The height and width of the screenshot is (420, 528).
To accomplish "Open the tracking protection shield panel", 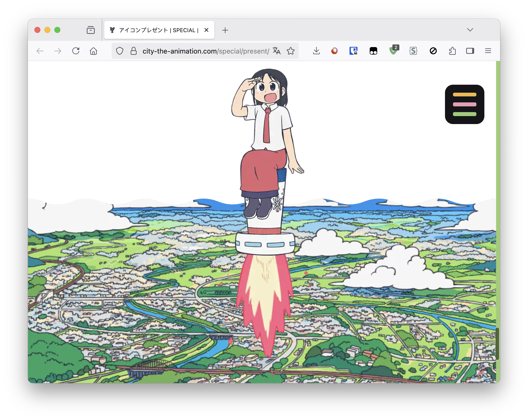I will click(x=120, y=51).
